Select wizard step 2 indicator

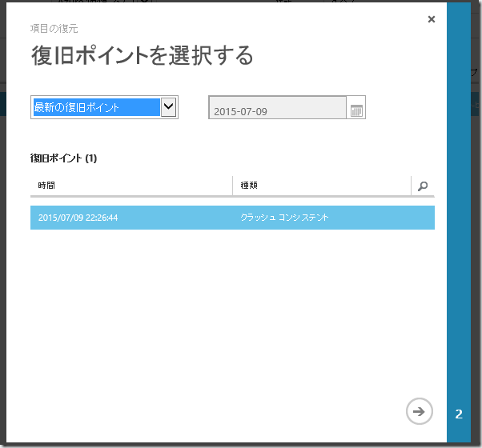[459, 414]
